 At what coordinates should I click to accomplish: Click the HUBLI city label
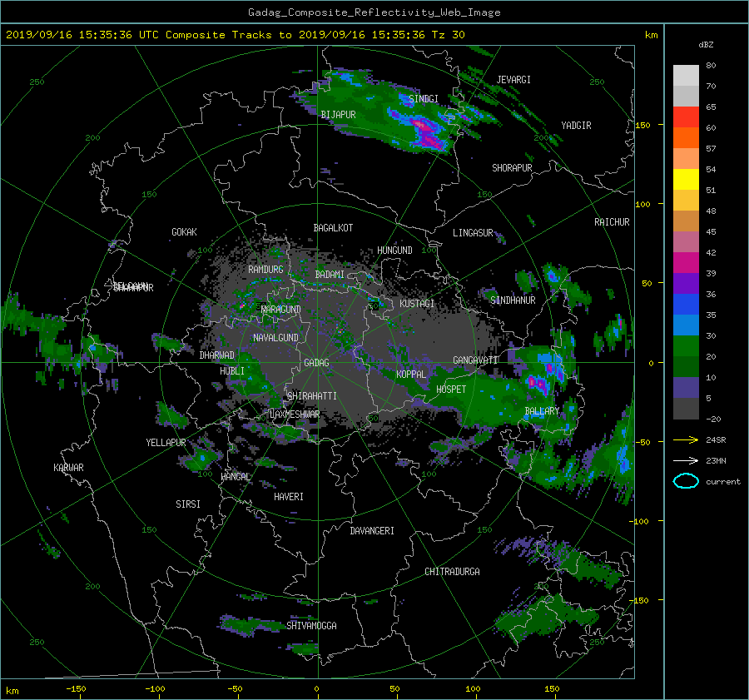click(x=232, y=371)
